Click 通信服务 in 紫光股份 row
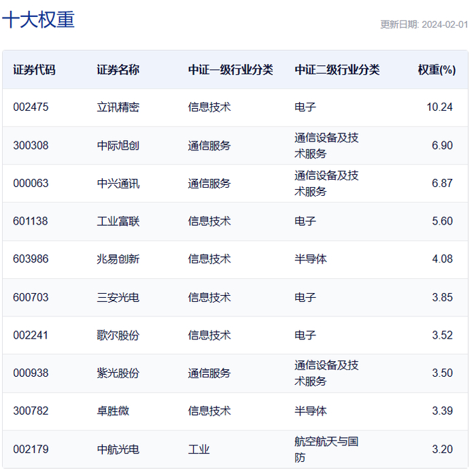 click(x=209, y=373)
